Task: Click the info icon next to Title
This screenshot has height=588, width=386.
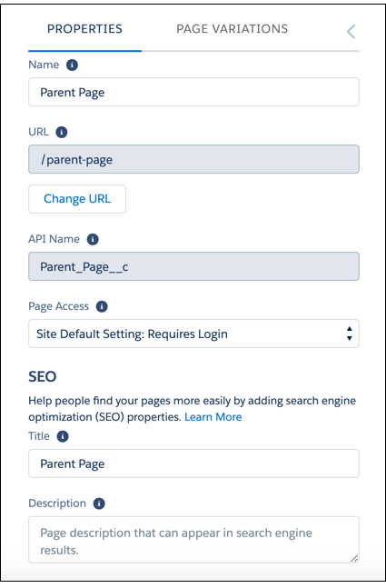Action: pos(63,436)
